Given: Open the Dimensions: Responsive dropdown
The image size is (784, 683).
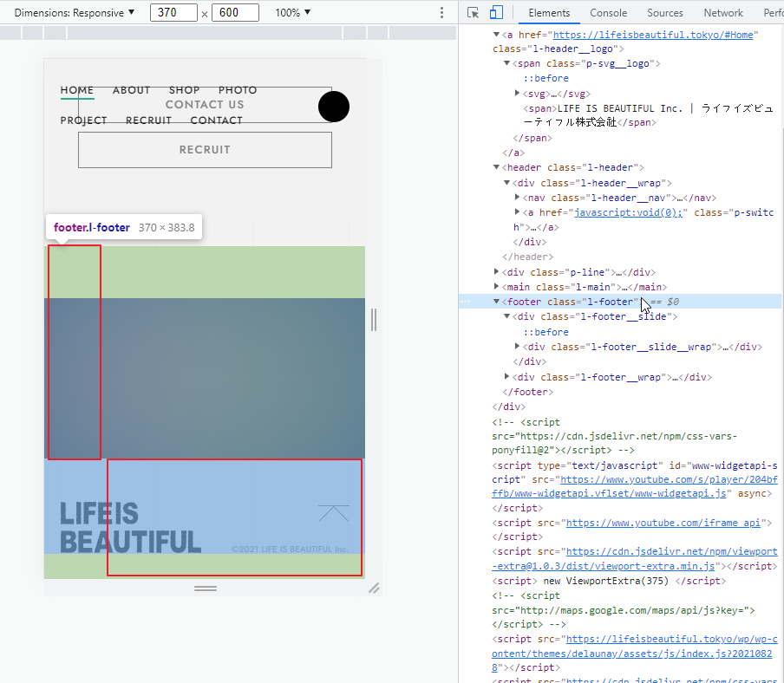Looking at the screenshot, I should (x=75, y=12).
